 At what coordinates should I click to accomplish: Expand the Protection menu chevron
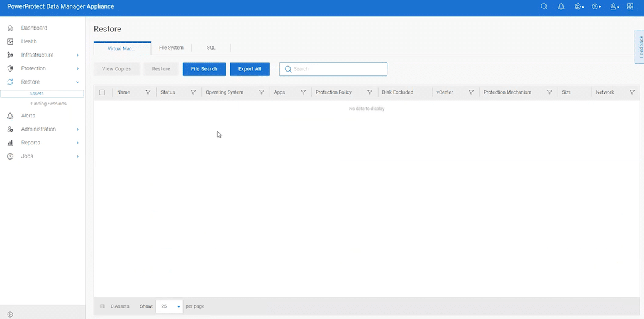[77, 68]
